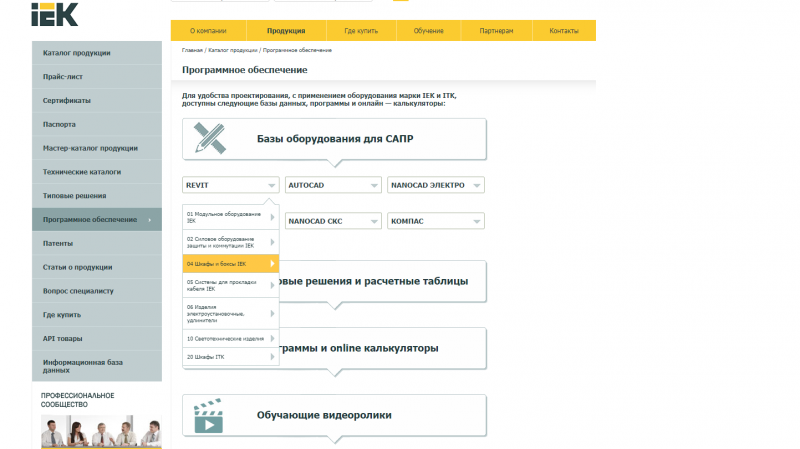Screen dimensions: 800x449
Task: Open sidebar 'Прайс-лист'
Action: (97, 77)
